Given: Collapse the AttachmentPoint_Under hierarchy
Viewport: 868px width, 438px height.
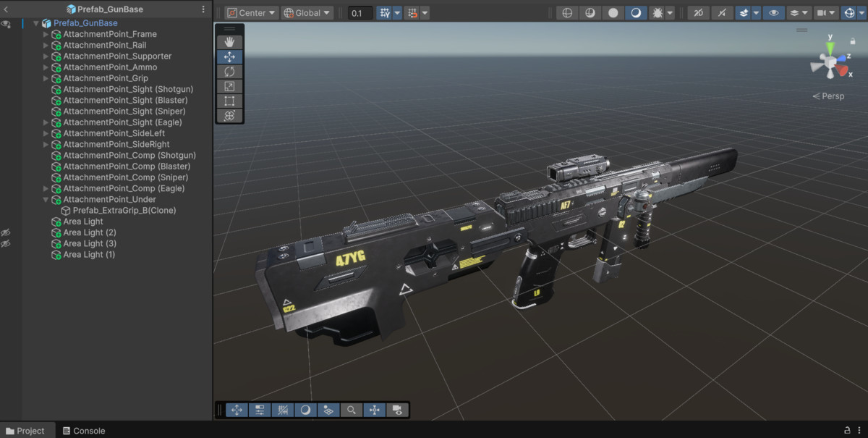Looking at the screenshot, I should (46, 199).
